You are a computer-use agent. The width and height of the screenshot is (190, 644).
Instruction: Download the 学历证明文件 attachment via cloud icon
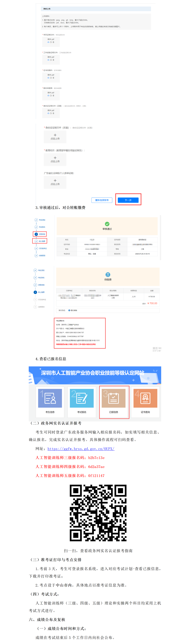coord(48,42)
